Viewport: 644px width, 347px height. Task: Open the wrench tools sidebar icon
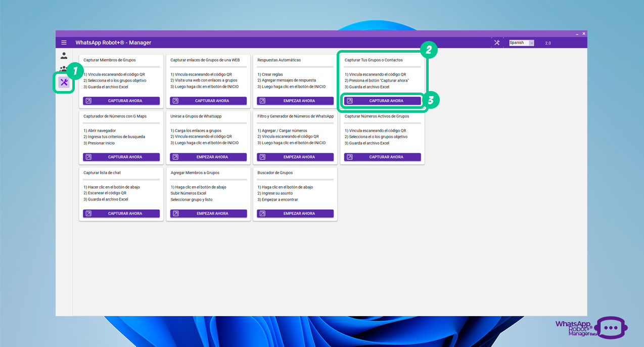tap(64, 82)
